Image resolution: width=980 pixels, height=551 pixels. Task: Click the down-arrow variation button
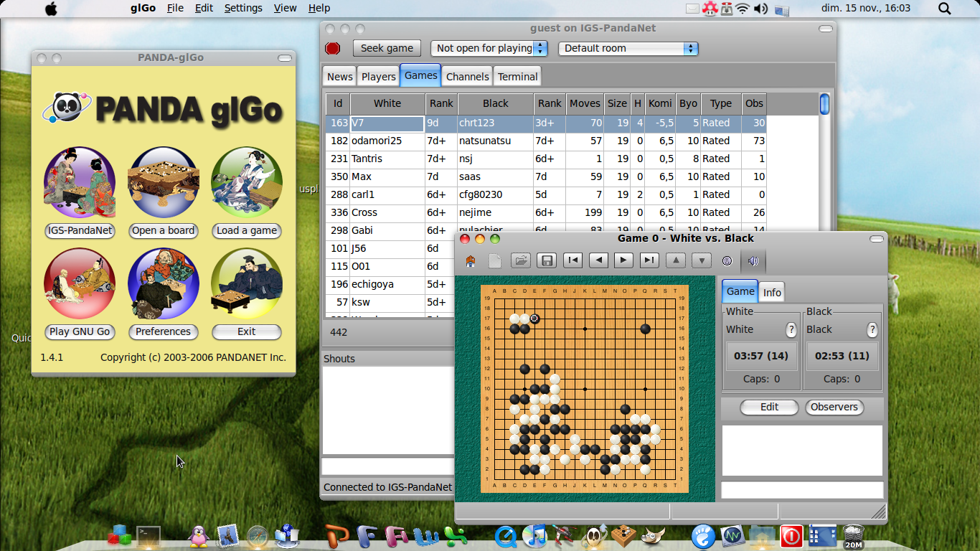coord(701,260)
